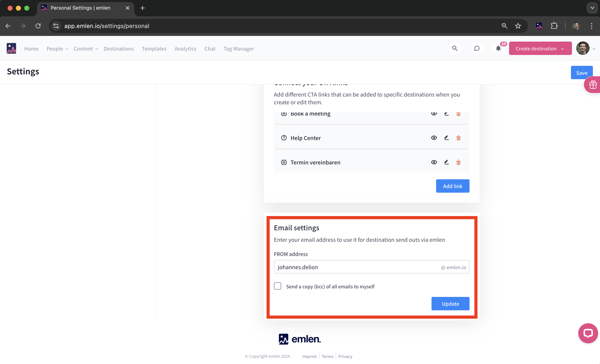Go to the Analytics tab
600x364 pixels.
[185, 49]
